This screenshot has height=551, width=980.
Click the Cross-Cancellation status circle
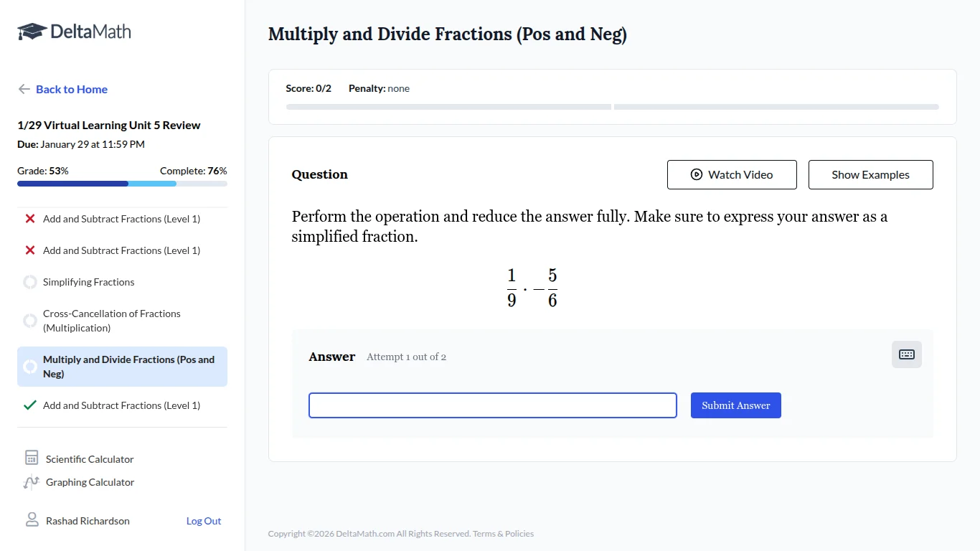[29, 321]
